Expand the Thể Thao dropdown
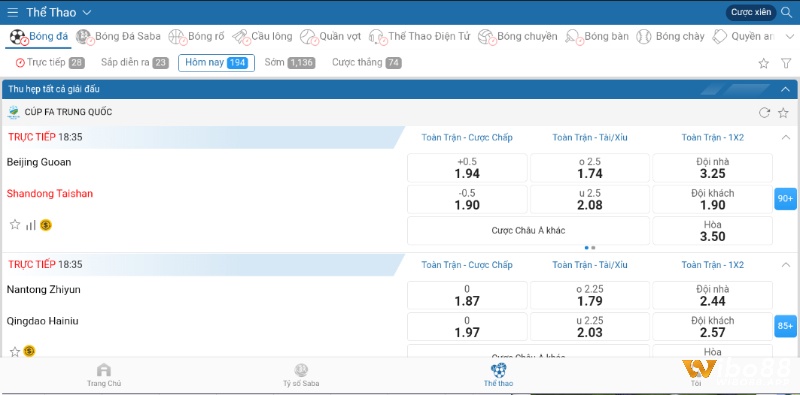This screenshot has width=800, height=395. pyautogui.click(x=87, y=12)
